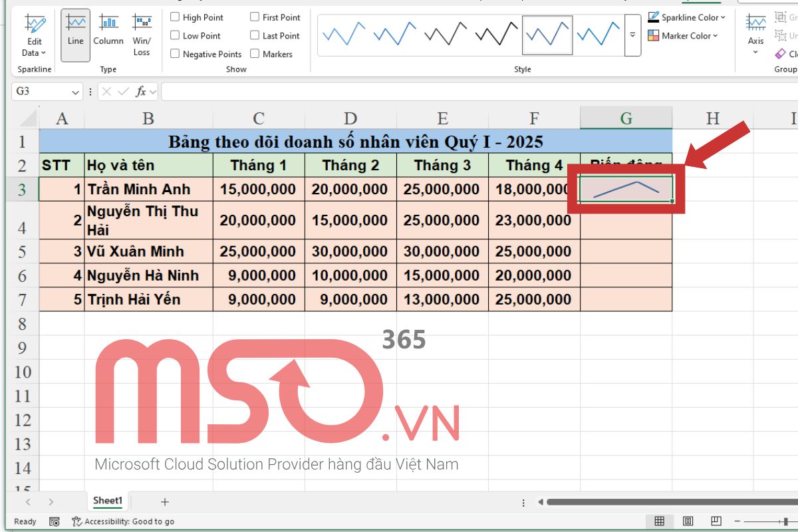Select row 8 header
This screenshot has height=532, width=798.
pos(23,324)
